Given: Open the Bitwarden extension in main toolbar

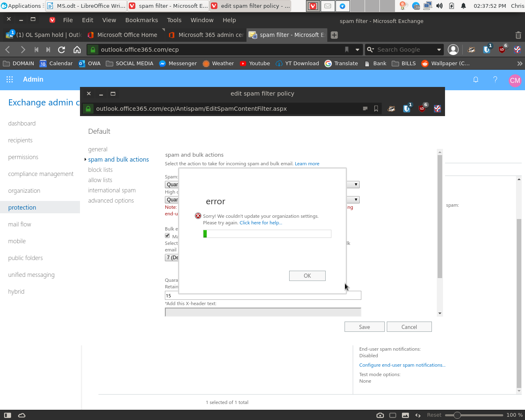Looking at the screenshot, I should (x=487, y=50).
